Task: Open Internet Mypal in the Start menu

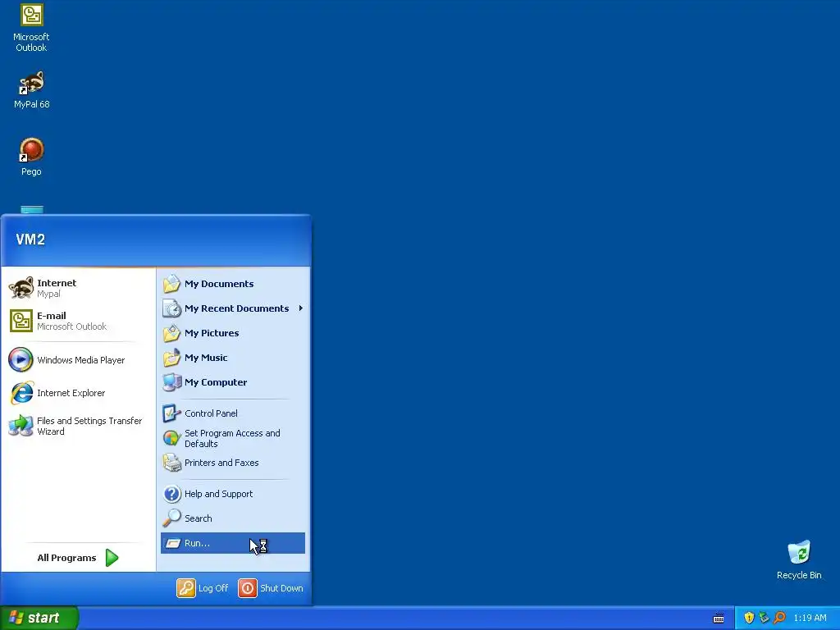Action: (x=78, y=288)
